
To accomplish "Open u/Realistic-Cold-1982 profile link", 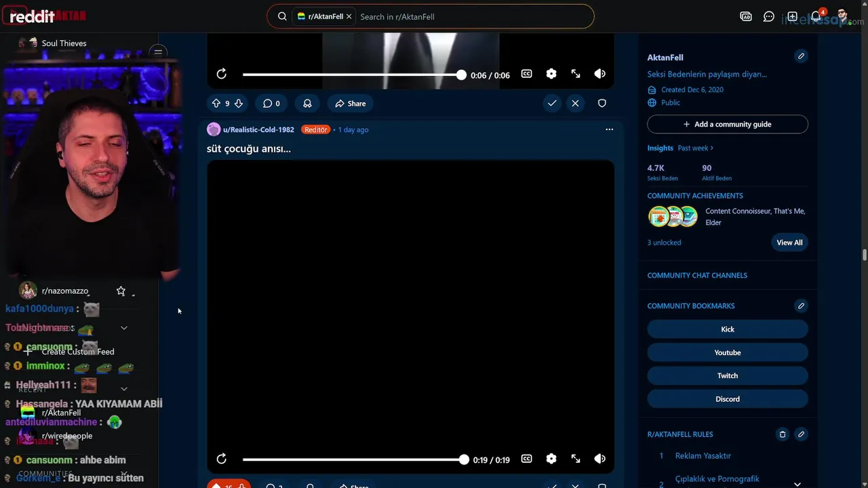I will [258, 129].
